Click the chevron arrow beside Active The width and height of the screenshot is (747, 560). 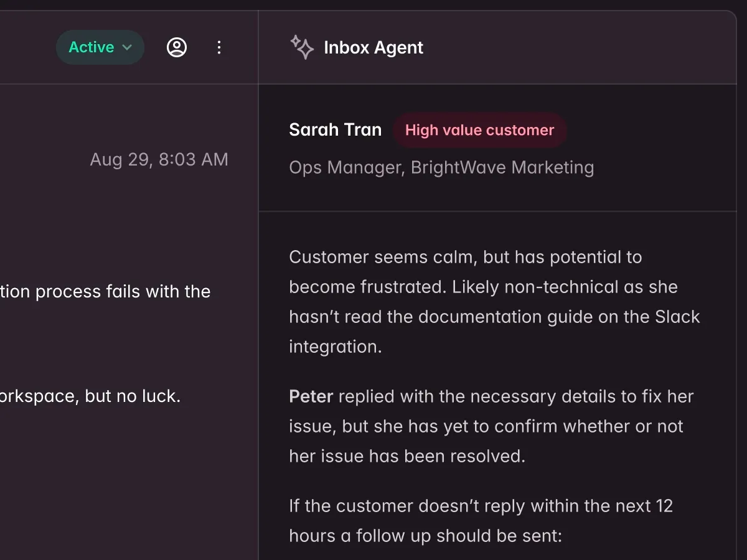(128, 48)
